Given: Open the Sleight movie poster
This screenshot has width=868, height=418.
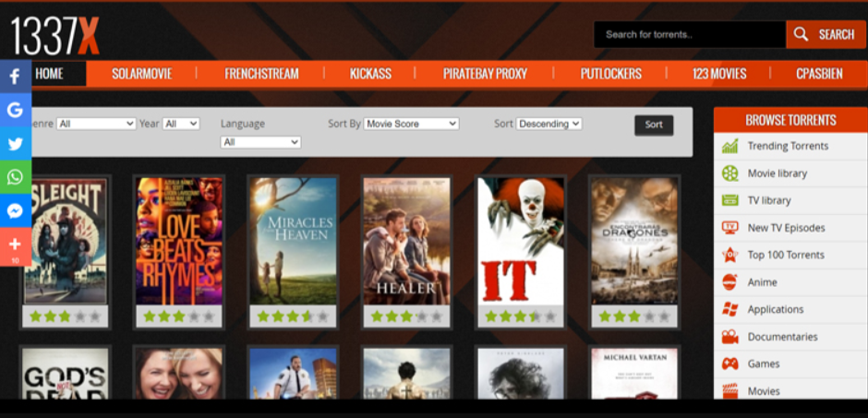Looking at the screenshot, I should pyautogui.click(x=66, y=241).
